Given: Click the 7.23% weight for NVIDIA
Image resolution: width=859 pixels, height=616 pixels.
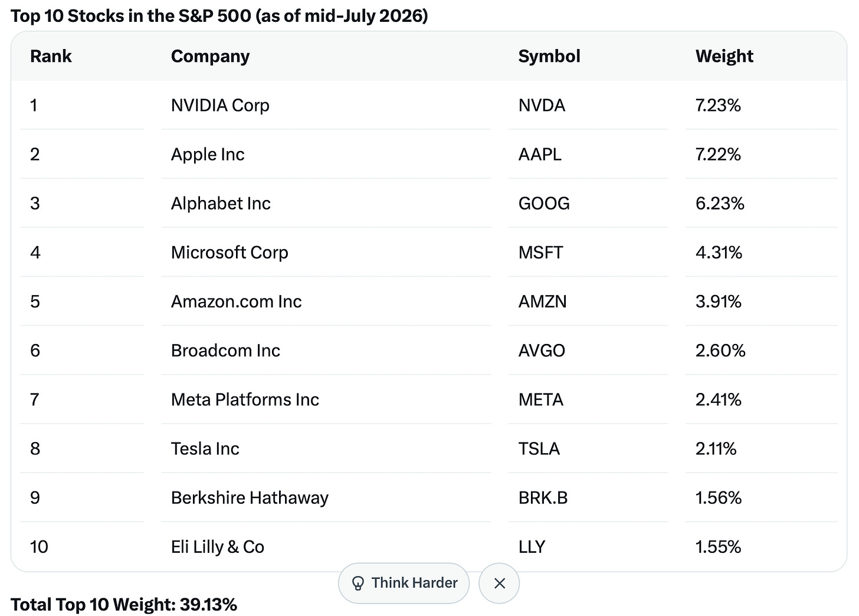Looking at the screenshot, I should click(x=718, y=105).
